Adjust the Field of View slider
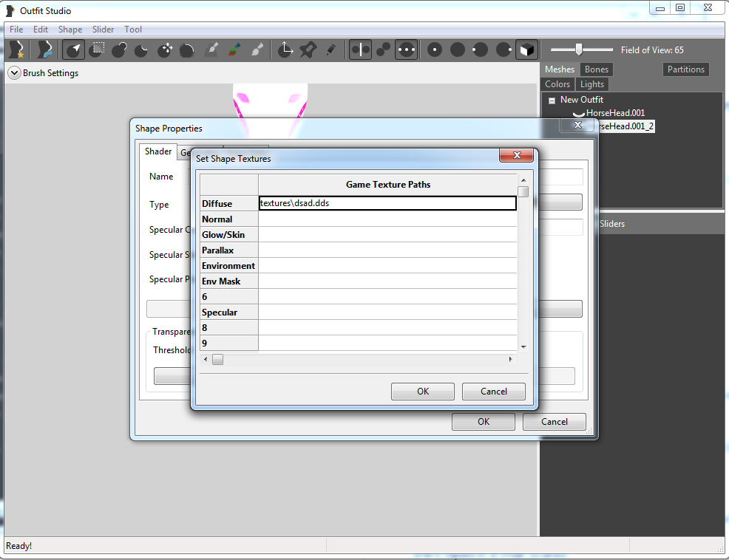The width and height of the screenshot is (729, 560). pyautogui.click(x=579, y=49)
